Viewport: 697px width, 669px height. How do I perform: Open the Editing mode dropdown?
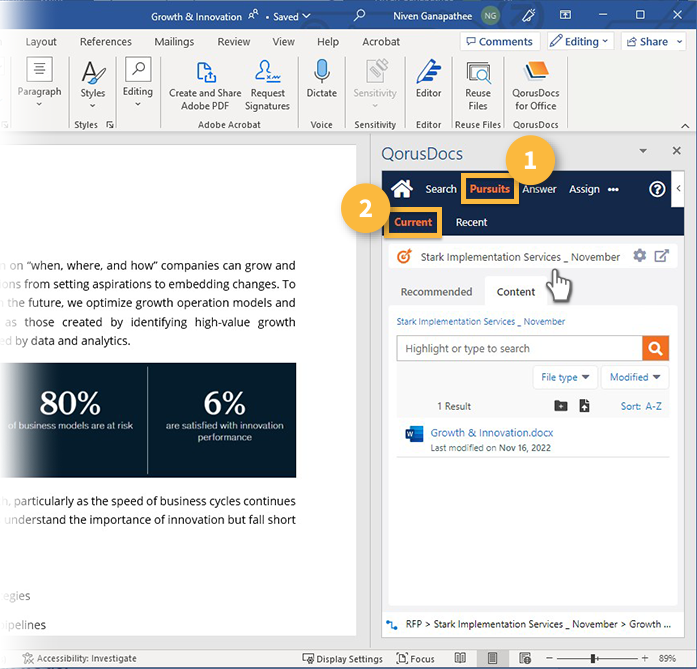pyautogui.click(x=580, y=41)
